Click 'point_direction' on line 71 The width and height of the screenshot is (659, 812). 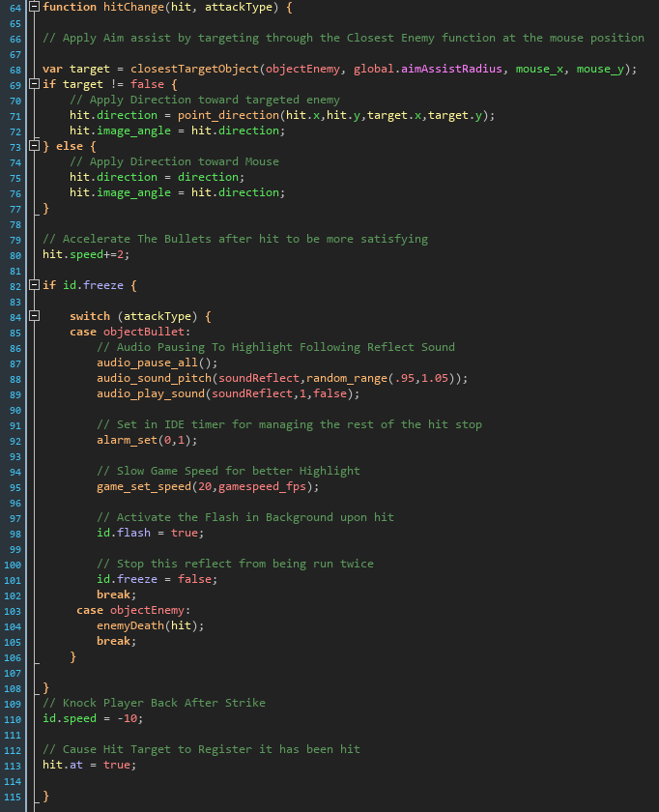(228, 115)
